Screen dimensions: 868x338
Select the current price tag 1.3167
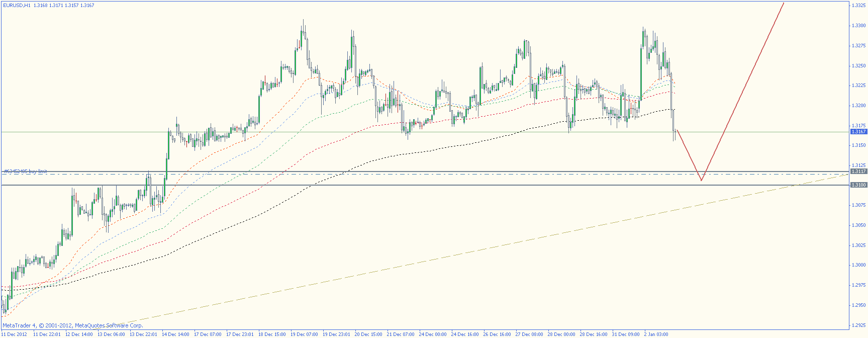click(x=858, y=132)
